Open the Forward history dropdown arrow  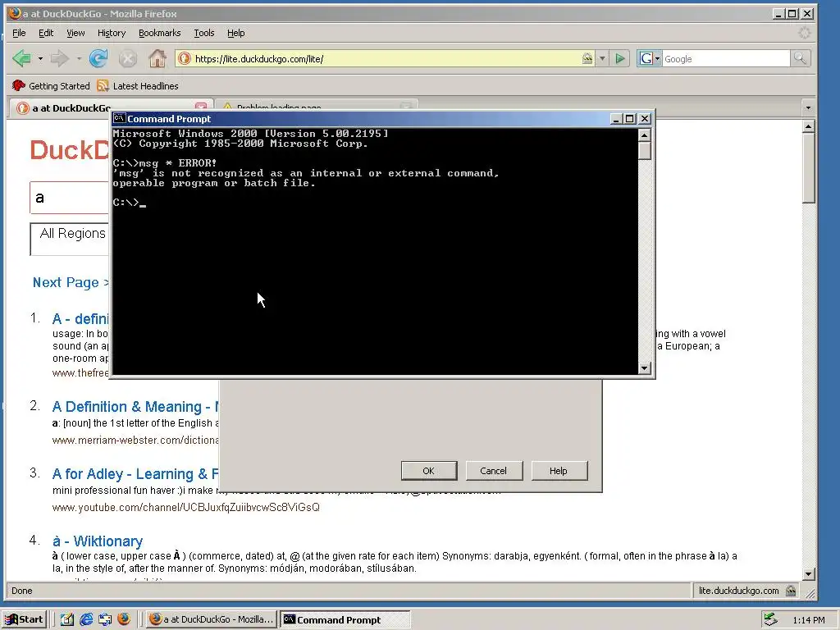(x=79, y=58)
